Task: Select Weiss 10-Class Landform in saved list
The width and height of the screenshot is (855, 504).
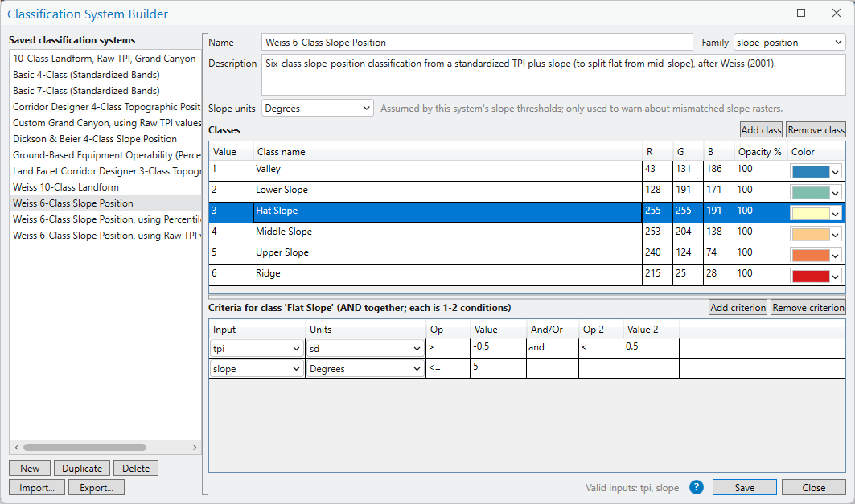Action: (66, 186)
